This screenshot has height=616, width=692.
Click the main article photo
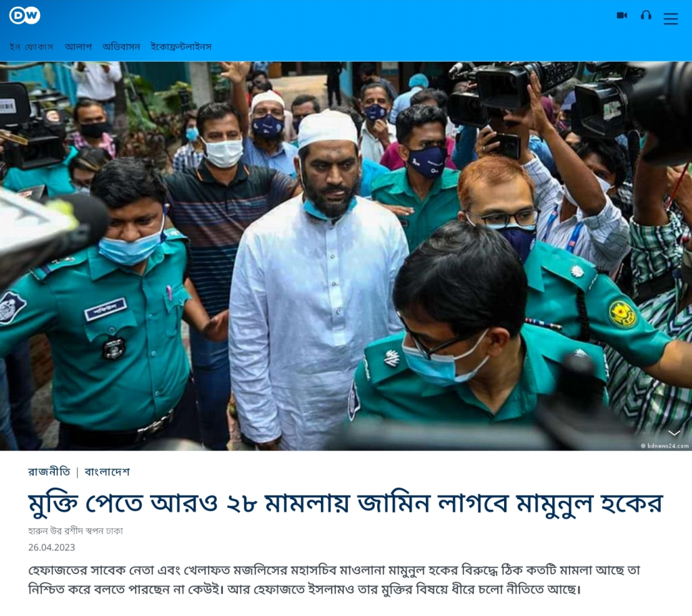point(346,256)
